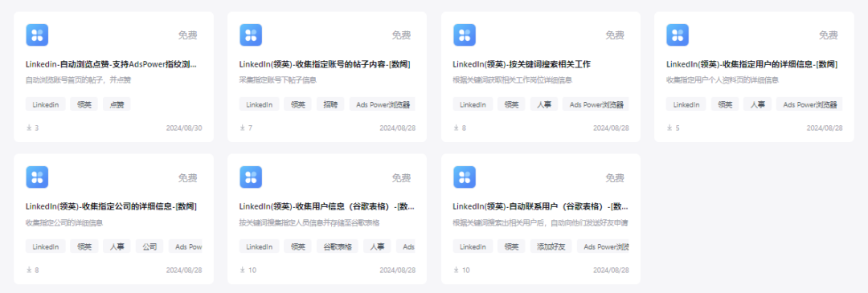This screenshot has width=868, height=293.
Task: Click 免费 label on 收集指定用户的详细信息 card
Action: [x=828, y=35]
